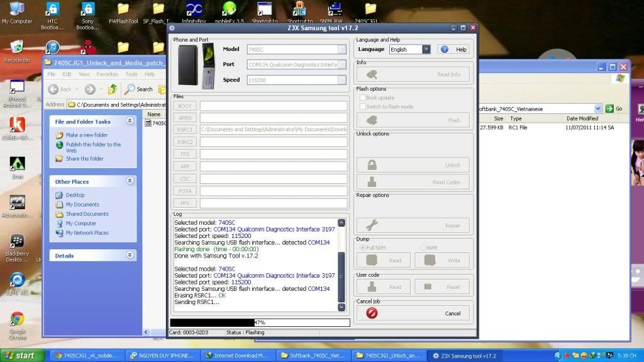Toggle the Boot update checkbox
Viewport: 644px width, 362px height.
point(363,98)
